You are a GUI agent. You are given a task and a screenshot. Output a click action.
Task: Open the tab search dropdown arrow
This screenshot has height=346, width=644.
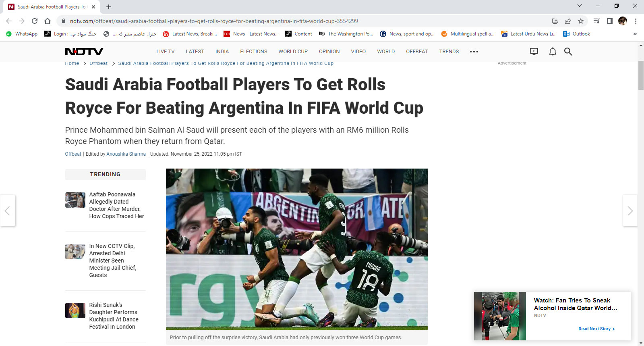point(580,6)
